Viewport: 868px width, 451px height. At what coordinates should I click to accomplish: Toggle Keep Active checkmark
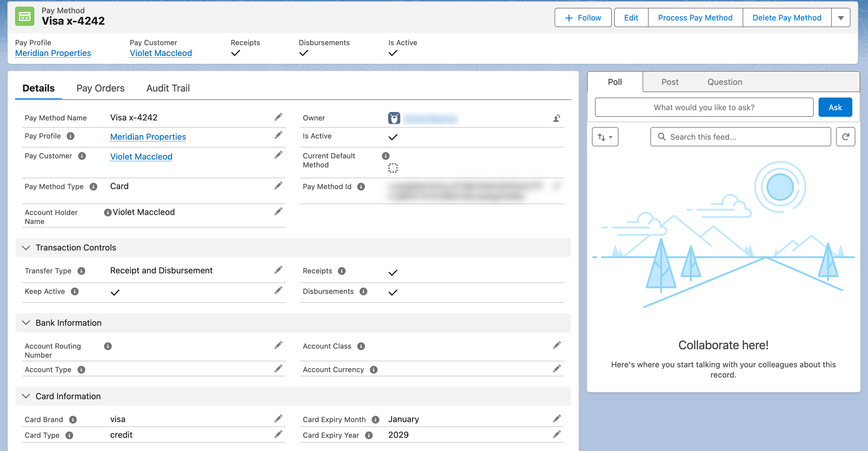115,292
